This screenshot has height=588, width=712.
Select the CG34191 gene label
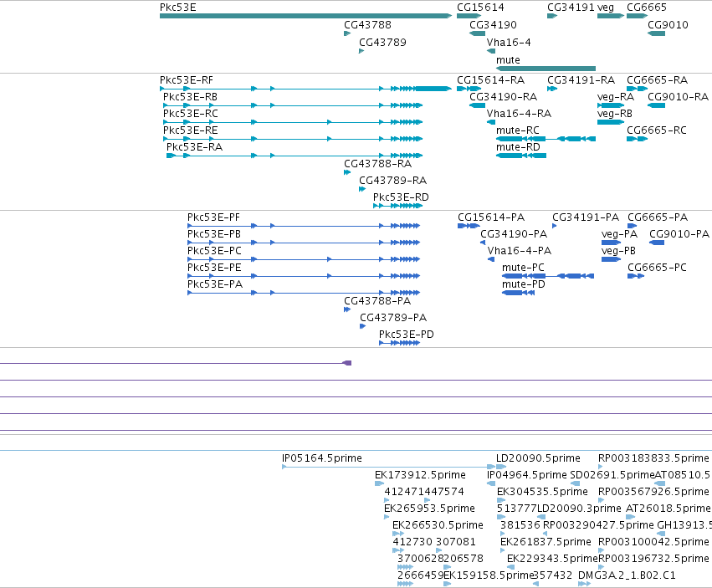(571, 8)
